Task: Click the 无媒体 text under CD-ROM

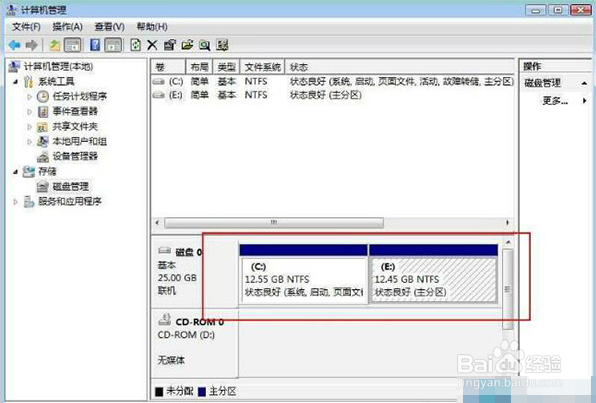Action: coord(171,360)
